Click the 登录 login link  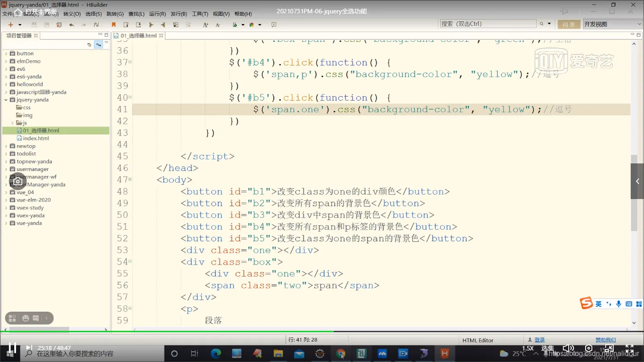coord(540,340)
